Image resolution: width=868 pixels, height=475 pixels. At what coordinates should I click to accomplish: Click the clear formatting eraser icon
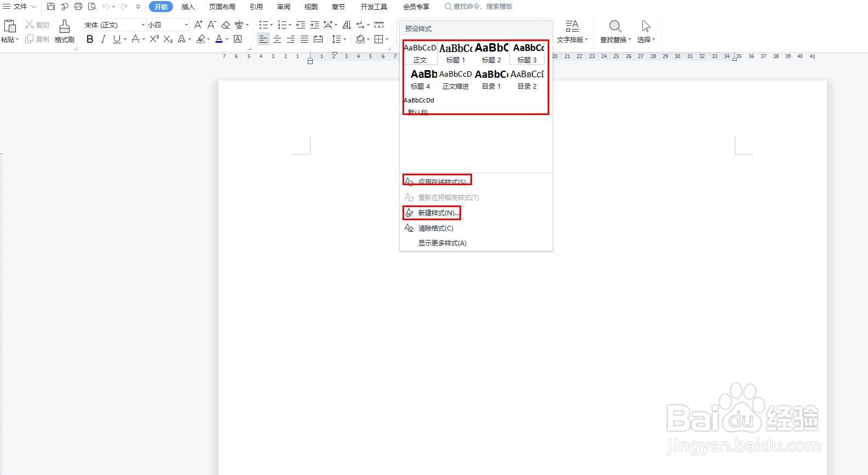[226, 25]
